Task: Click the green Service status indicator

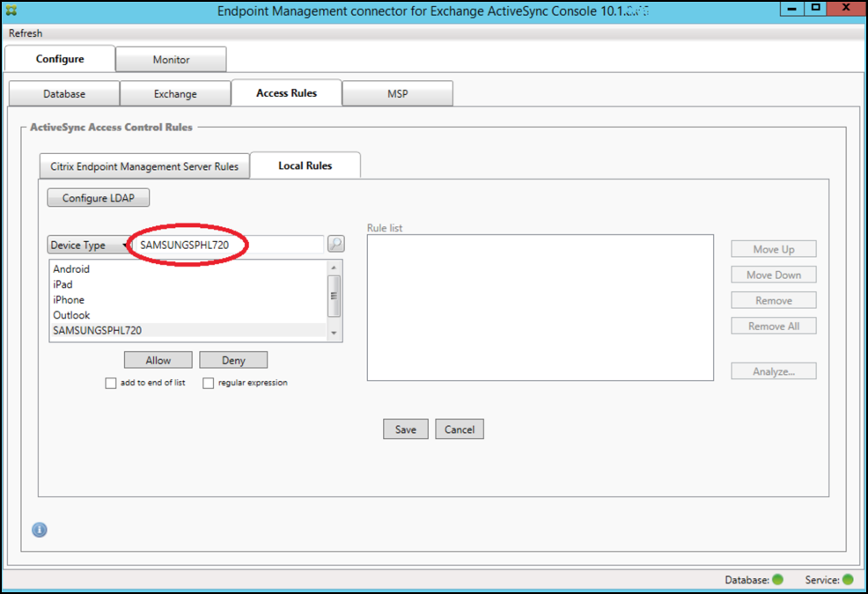Action: click(848, 580)
